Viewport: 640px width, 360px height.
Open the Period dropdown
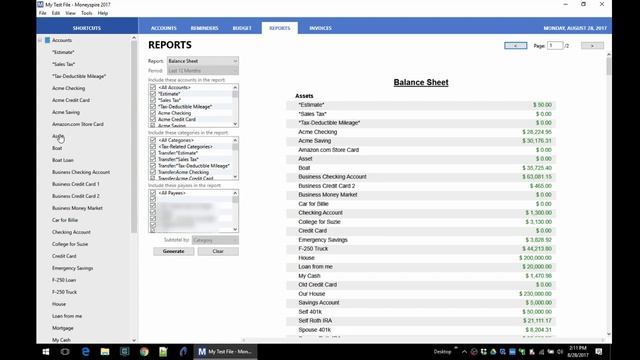[203, 71]
